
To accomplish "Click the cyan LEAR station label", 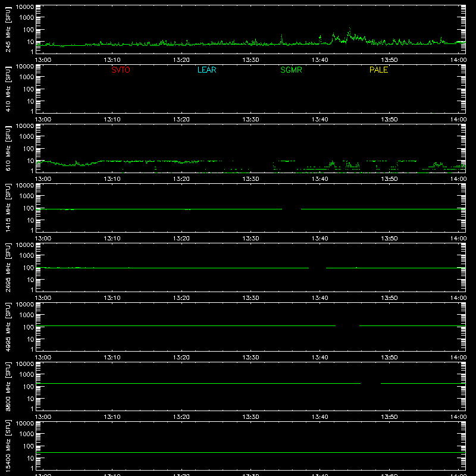I will click(206, 70).
